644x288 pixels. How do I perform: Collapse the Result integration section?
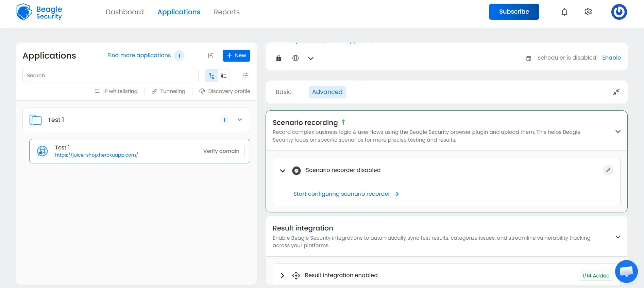pos(618,237)
